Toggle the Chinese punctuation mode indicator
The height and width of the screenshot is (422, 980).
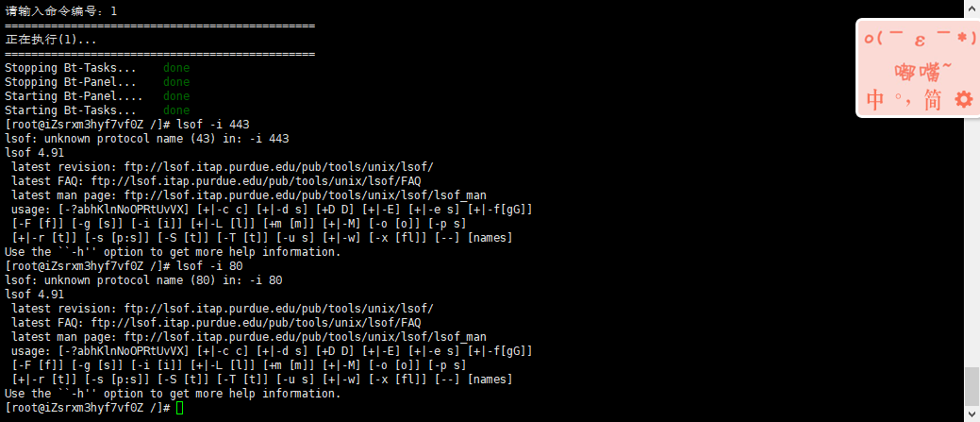(903, 99)
